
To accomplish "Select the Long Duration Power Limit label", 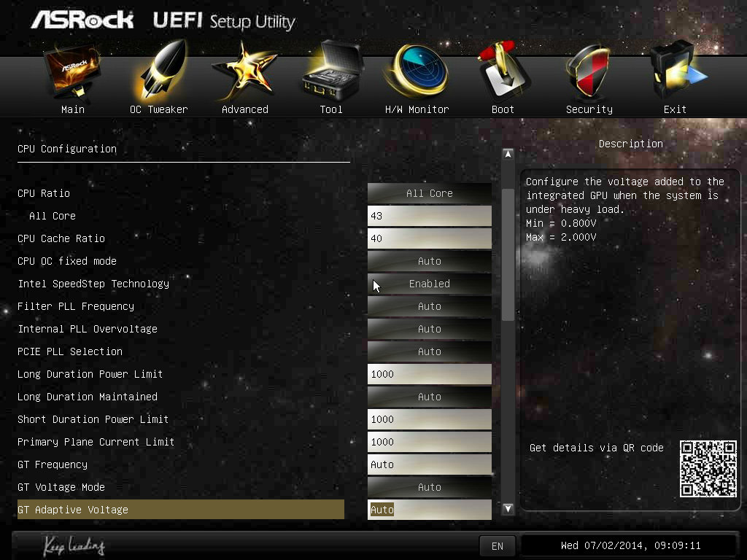I will (x=90, y=374).
